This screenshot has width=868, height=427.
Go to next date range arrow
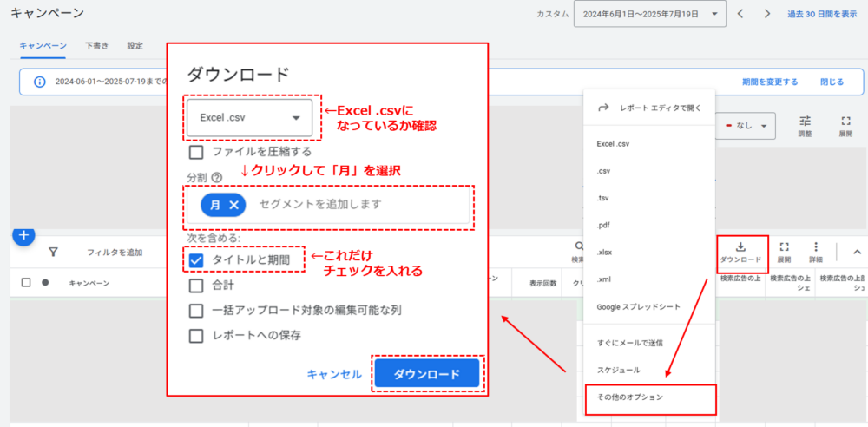pyautogui.click(x=766, y=14)
